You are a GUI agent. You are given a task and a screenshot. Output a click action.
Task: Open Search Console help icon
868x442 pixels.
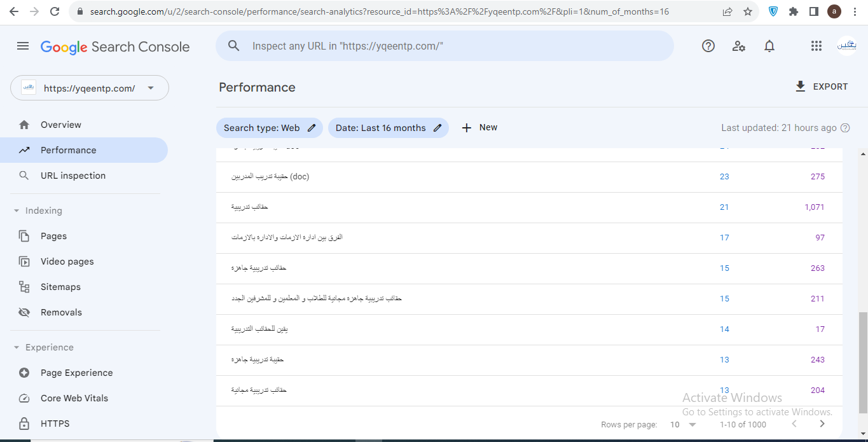click(708, 46)
